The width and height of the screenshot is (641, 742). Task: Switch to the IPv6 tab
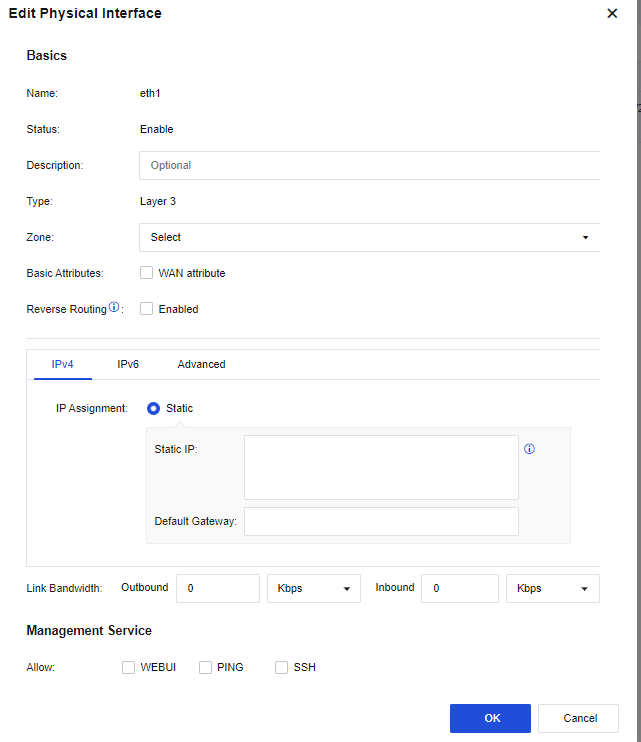click(128, 364)
